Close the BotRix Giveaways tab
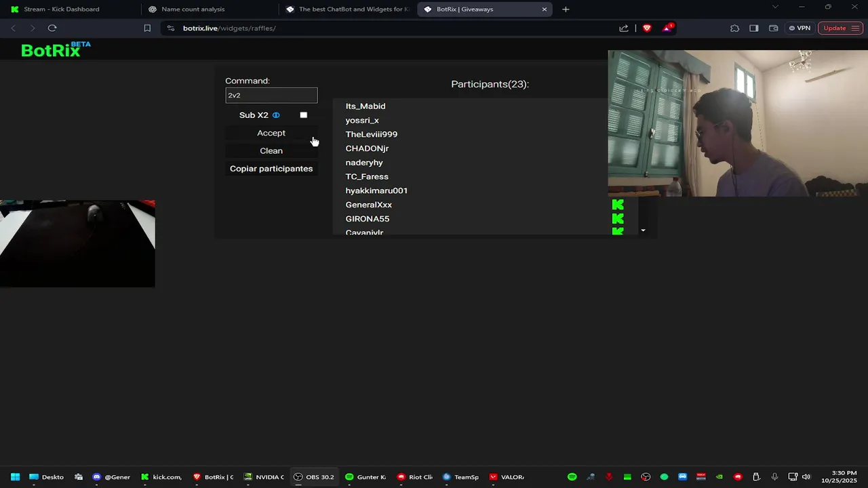This screenshot has width=868, height=488. point(544,9)
